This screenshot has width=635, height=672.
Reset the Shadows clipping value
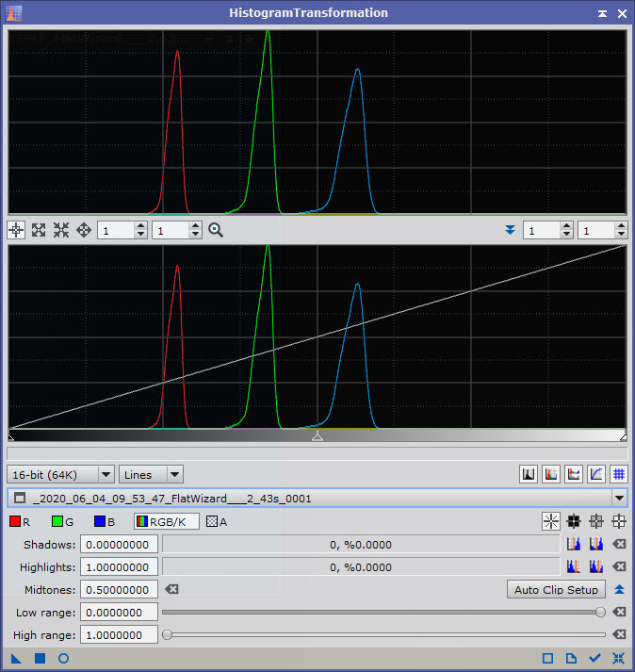tap(619, 544)
